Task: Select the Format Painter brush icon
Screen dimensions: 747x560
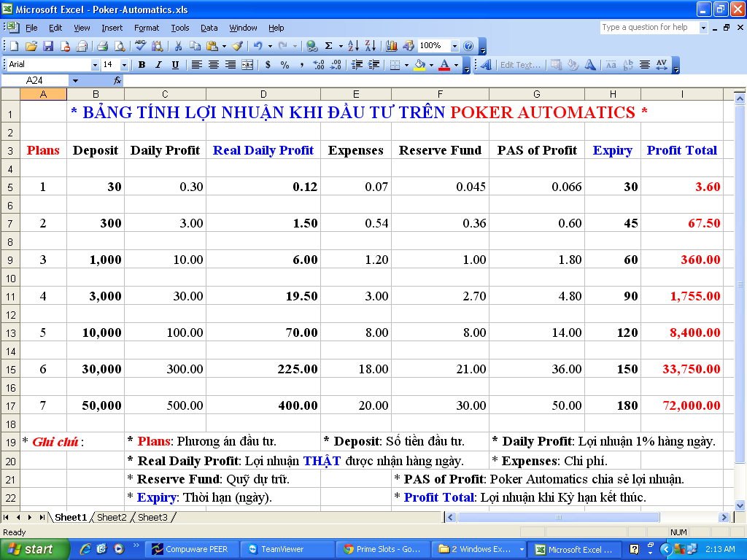Action: (x=237, y=46)
